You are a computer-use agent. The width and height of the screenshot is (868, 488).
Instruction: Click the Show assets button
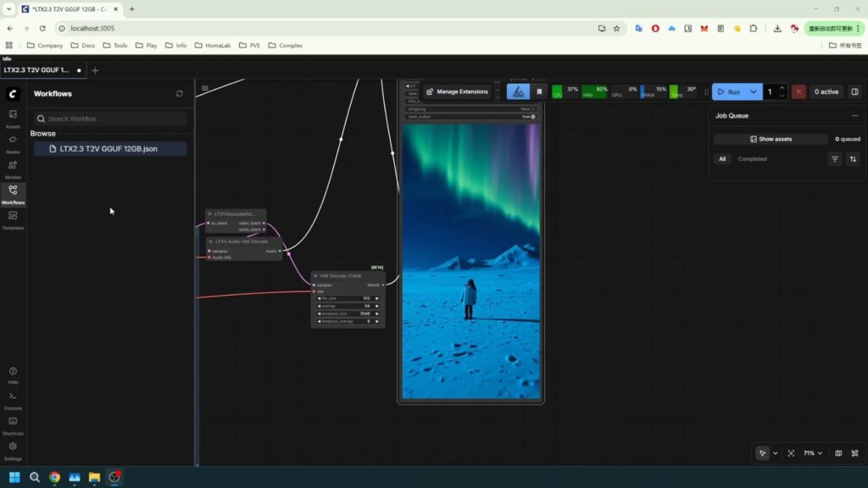tap(771, 139)
